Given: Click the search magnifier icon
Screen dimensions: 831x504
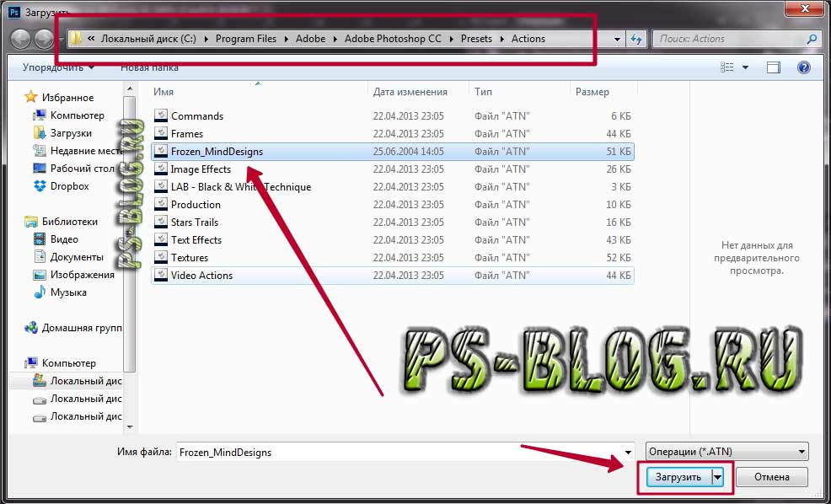Looking at the screenshot, I should tap(812, 39).
